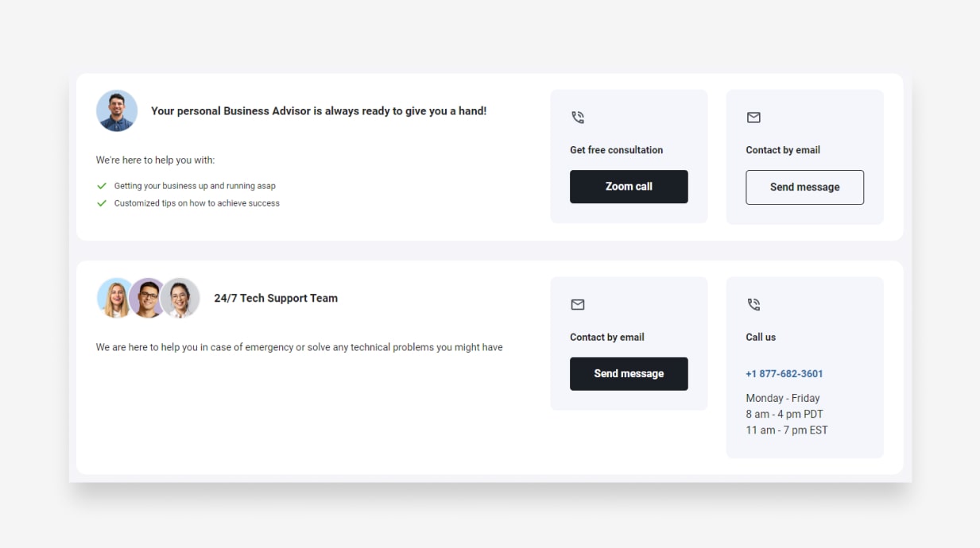Click the phone icon above Call us
Screen dimensions: 980x548
[x=753, y=305]
